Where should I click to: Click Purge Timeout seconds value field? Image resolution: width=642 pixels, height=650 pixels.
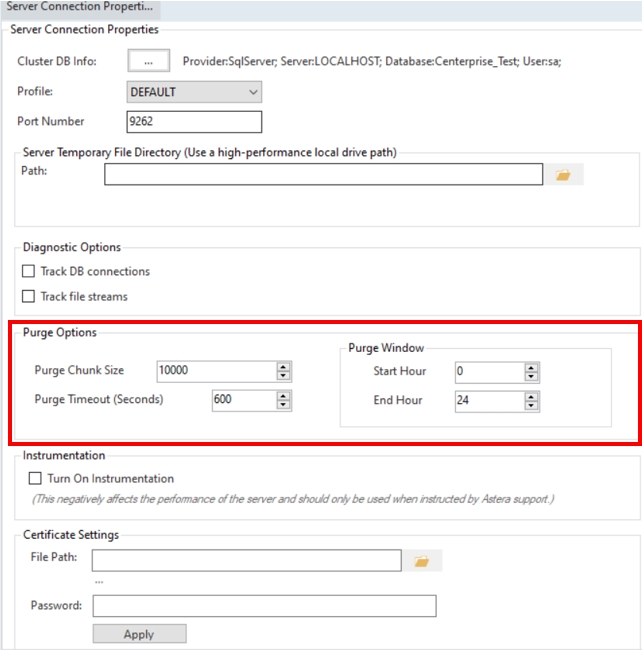click(x=245, y=400)
